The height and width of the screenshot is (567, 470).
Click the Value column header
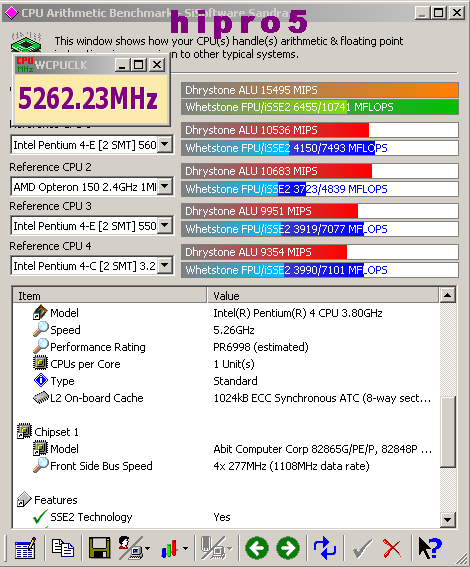coord(322,295)
